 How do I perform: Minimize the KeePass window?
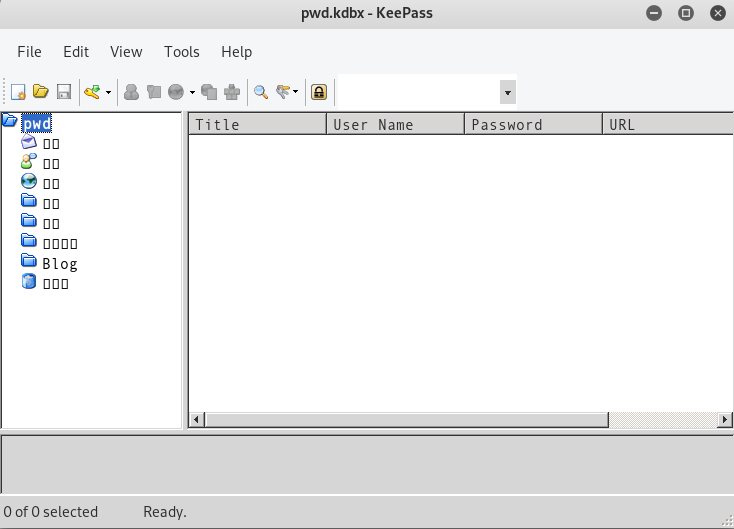tap(654, 13)
